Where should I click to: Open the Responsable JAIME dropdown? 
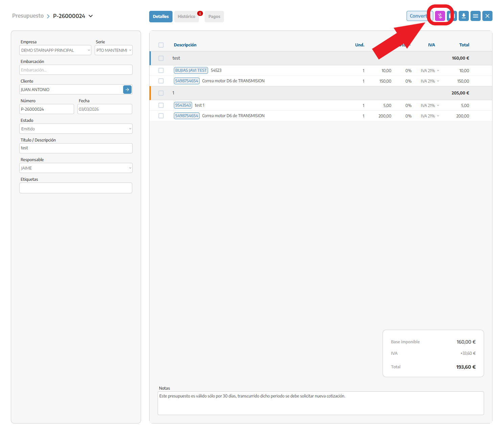click(76, 168)
